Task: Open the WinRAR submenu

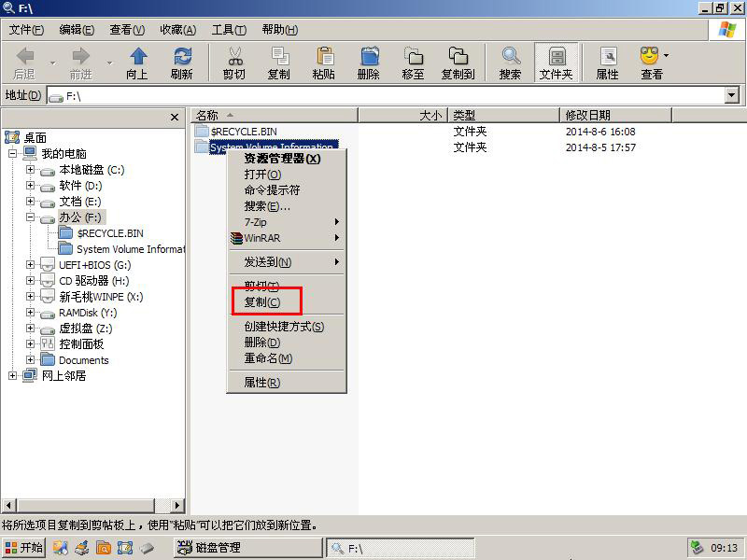Action: 287,238
